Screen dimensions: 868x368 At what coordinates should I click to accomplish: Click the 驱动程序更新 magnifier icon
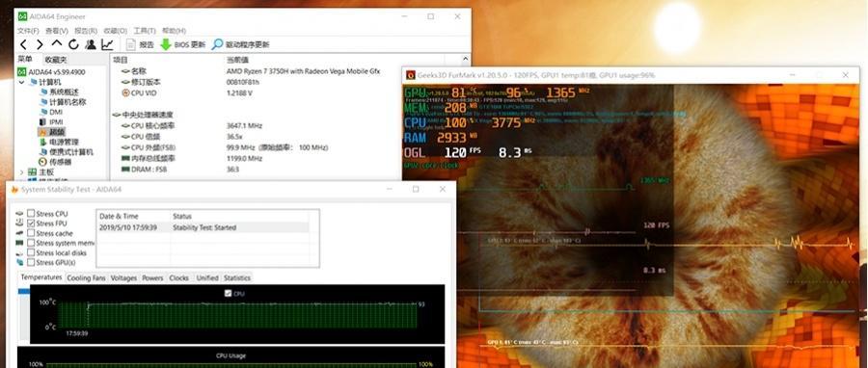(x=217, y=44)
